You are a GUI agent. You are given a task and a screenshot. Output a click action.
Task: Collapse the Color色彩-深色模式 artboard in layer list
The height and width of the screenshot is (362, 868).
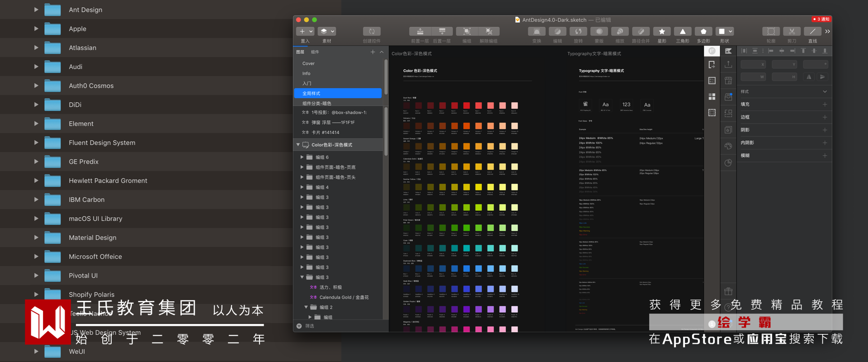[298, 145]
